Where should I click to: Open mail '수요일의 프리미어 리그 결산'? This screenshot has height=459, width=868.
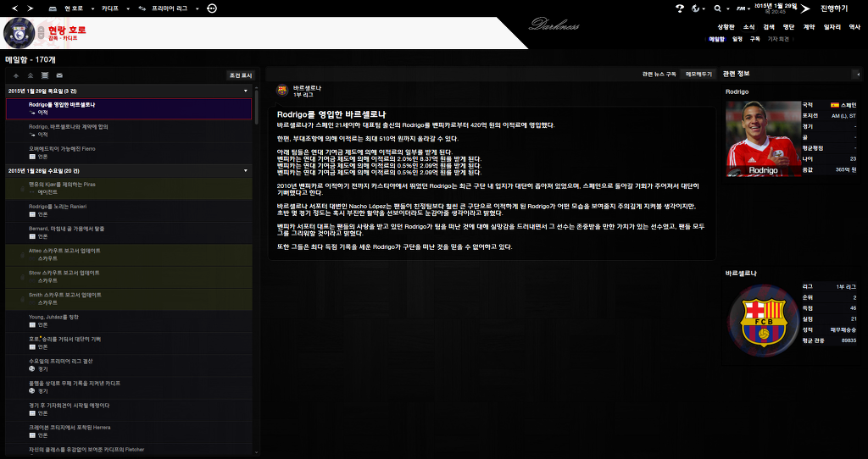[x=129, y=365]
